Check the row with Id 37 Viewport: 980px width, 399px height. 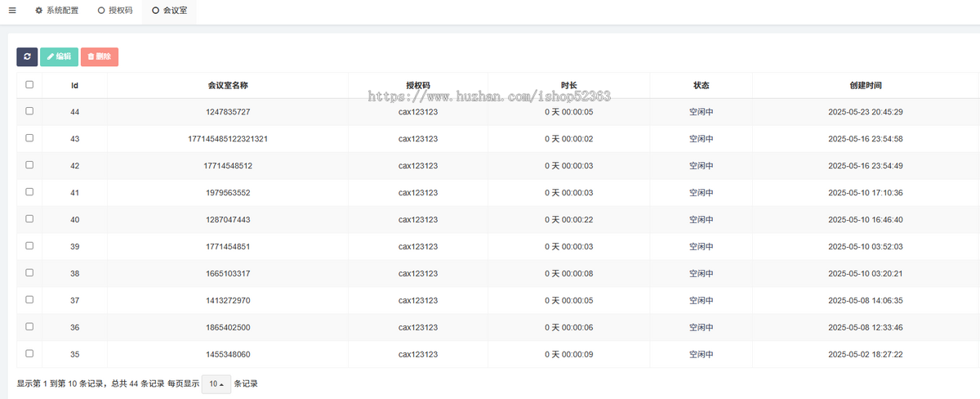[x=29, y=299]
